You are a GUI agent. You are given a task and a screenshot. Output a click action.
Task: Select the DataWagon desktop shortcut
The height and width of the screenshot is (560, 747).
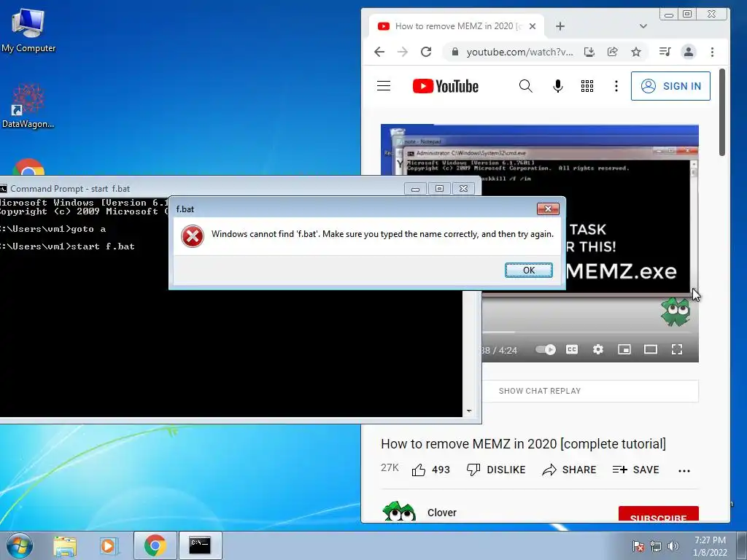[28, 106]
